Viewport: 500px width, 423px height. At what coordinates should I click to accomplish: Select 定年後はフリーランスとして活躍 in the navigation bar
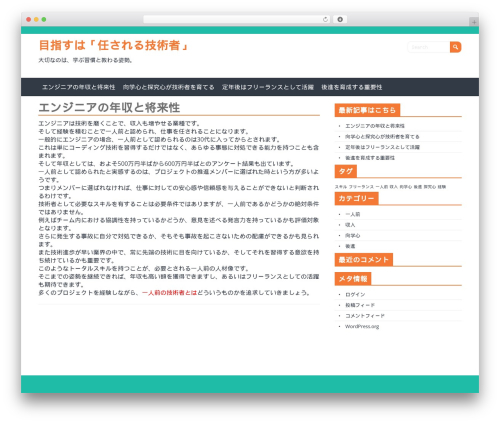pyautogui.click(x=268, y=87)
